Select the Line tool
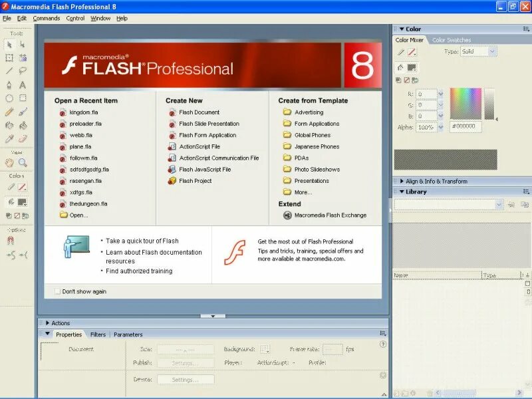The image size is (532, 399). [x=9, y=71]
